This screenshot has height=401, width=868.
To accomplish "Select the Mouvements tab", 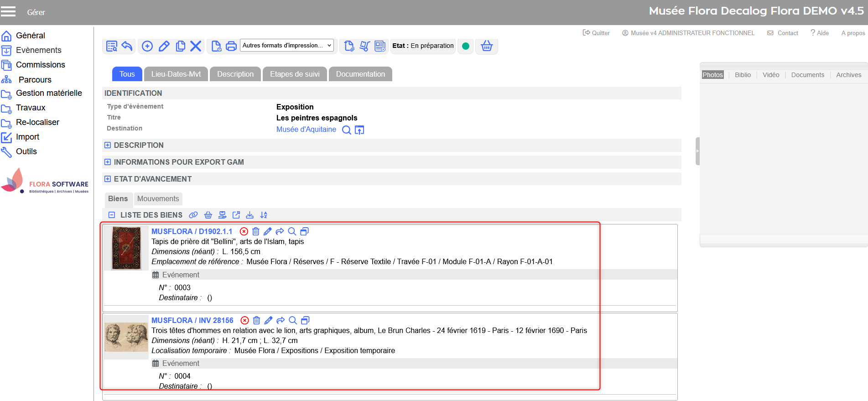I will click(158, 198).
